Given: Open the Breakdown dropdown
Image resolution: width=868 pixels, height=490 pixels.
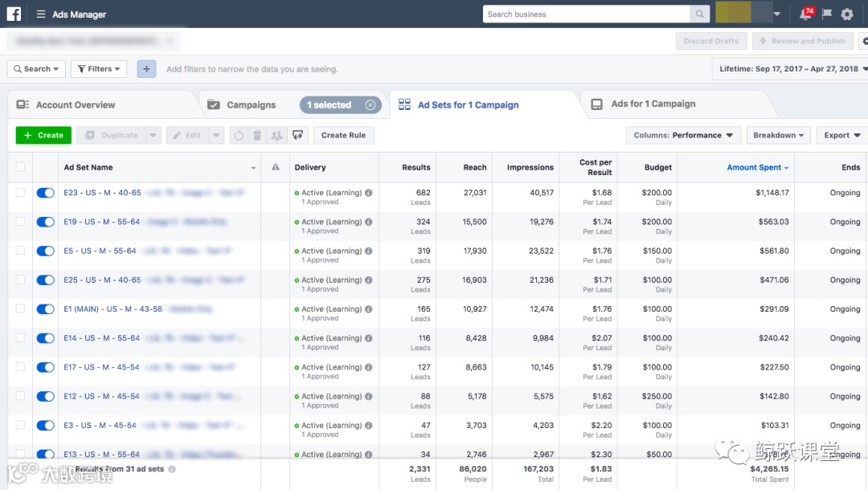Looking at the screenshot, I should point(778,135).
